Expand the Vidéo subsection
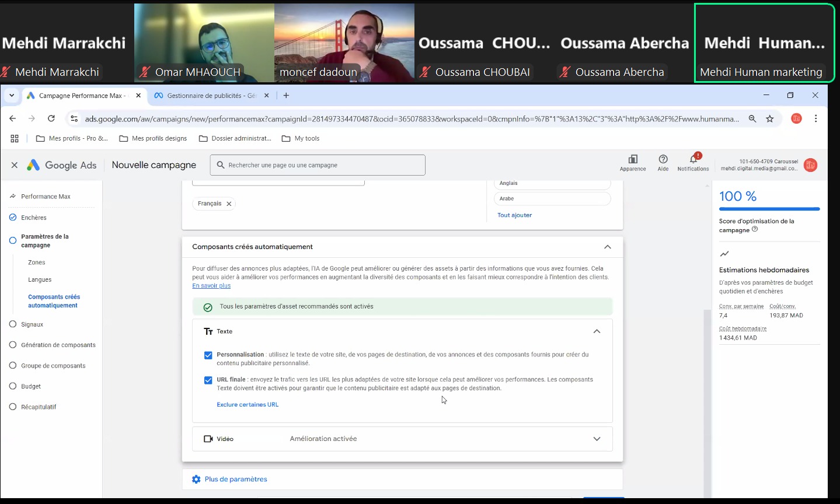The width and height of the screenshot is (840, 504). coord(597,439)
